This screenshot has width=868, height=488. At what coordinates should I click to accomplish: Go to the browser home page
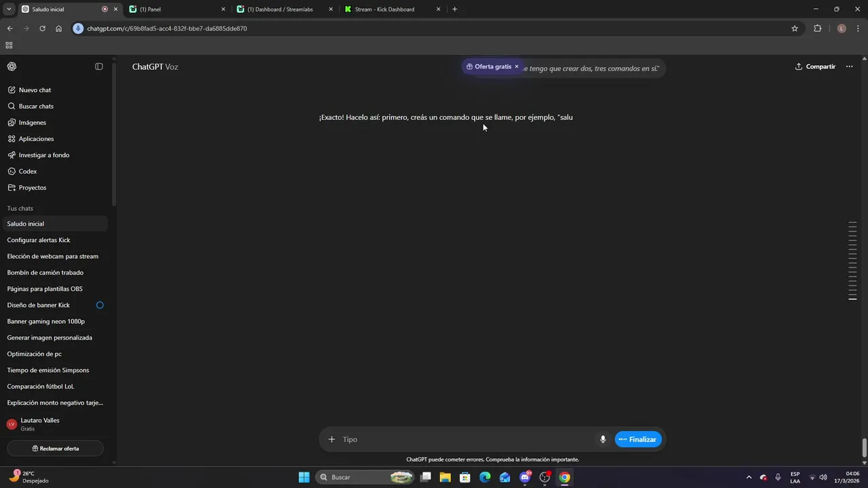click(58, 28)
